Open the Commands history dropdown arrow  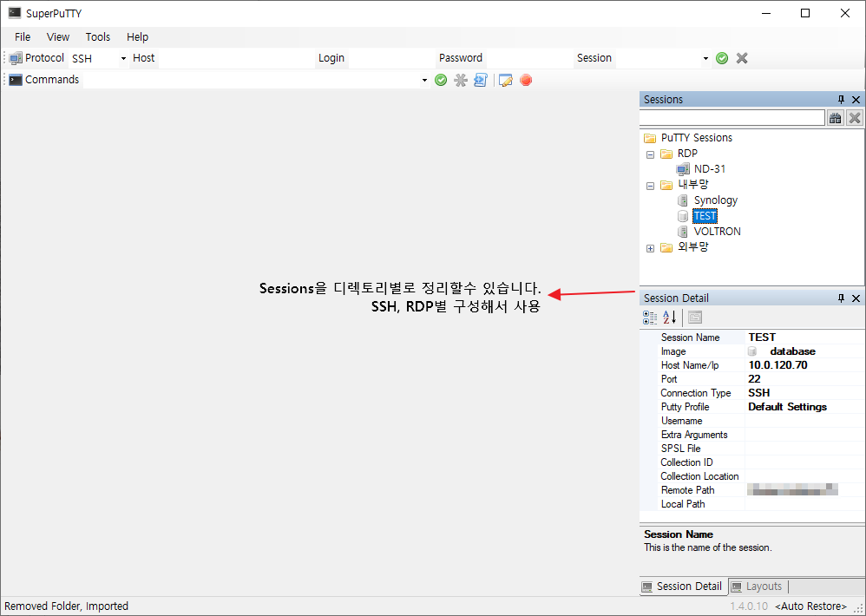click(424, 81)
